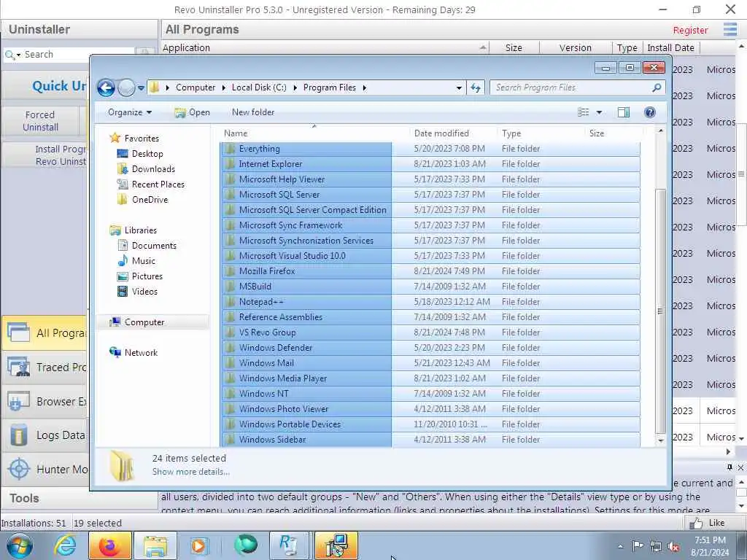Select Local Disk (C:) breadcrumb
The height and width of the screenshot is (560, 747).
[x=259, y=87]
